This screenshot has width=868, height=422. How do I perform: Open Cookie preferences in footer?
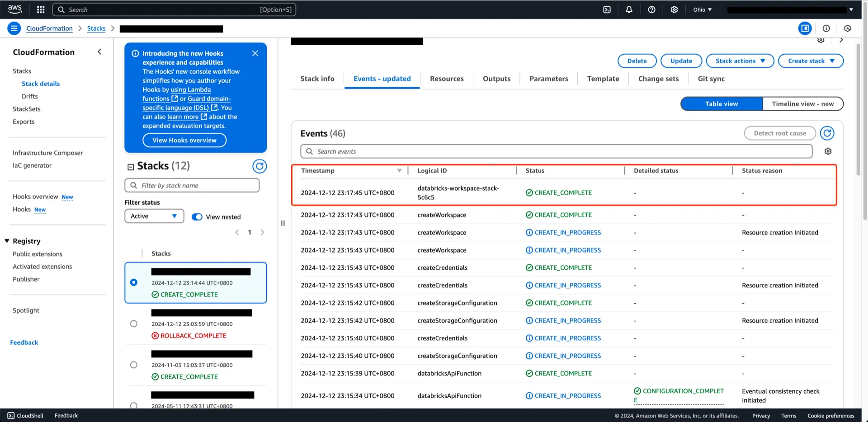[831, 416]
